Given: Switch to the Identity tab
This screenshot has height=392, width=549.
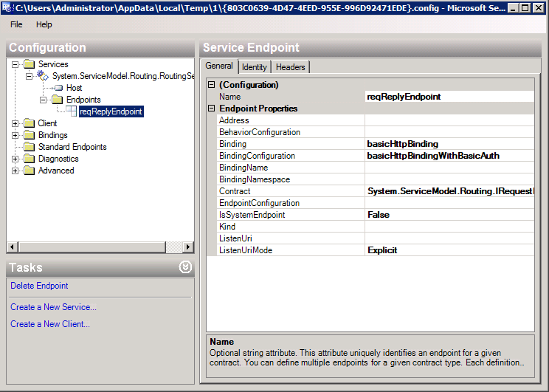Looking at the screenshot, I should point(255,67).
